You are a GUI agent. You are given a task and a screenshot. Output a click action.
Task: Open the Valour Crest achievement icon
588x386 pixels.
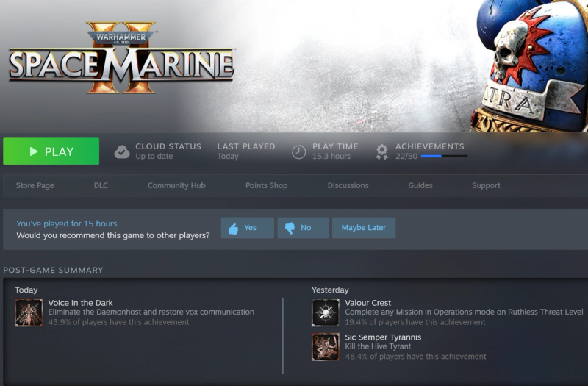[x=326, y=312]
